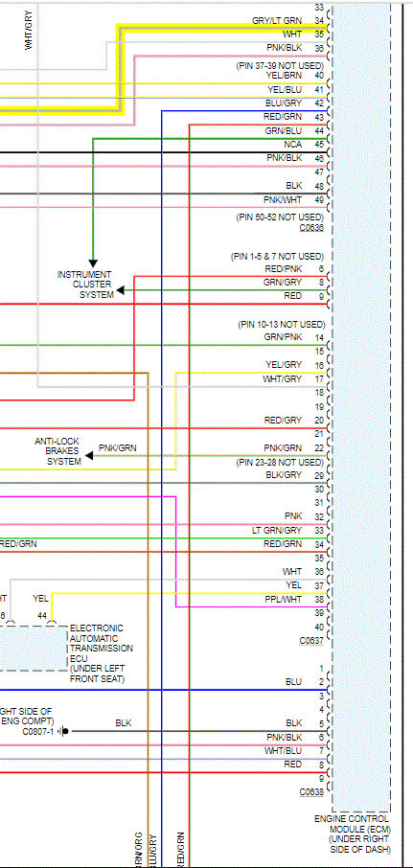
Task: Click the Anti-Lock Brakes System label
Action: [57, 451]
